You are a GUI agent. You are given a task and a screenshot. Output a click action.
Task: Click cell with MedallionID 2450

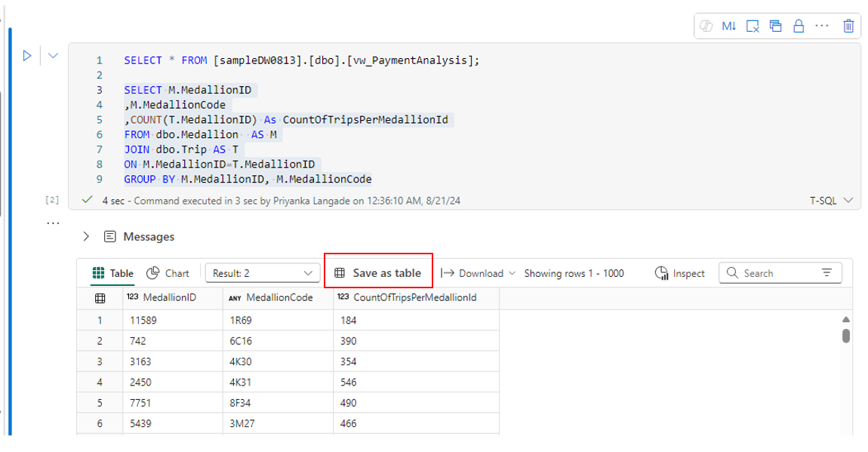tap(173, 383)
